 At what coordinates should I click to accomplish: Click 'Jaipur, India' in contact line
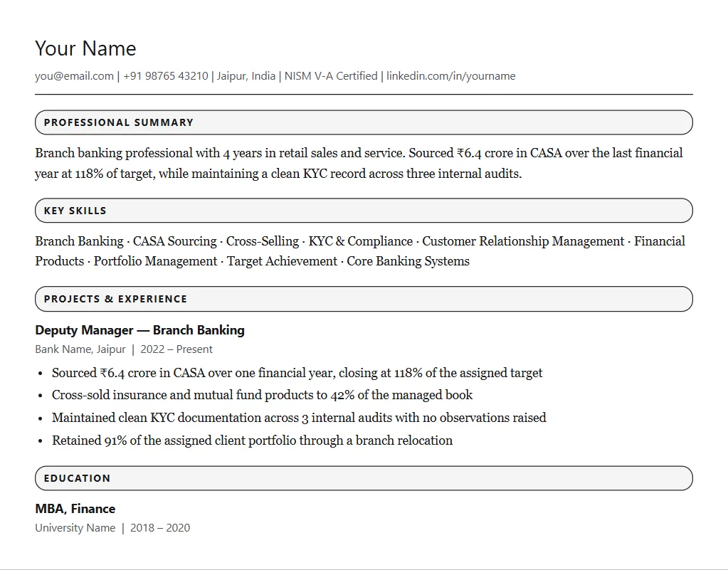pos(246,75)
